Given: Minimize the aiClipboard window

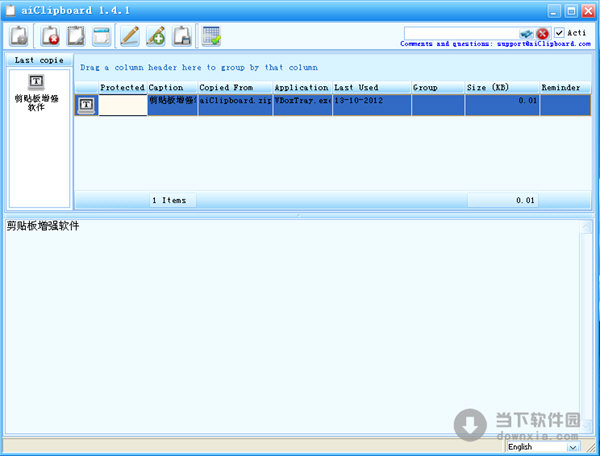Looking at the screenshot, I should point(554,11).
